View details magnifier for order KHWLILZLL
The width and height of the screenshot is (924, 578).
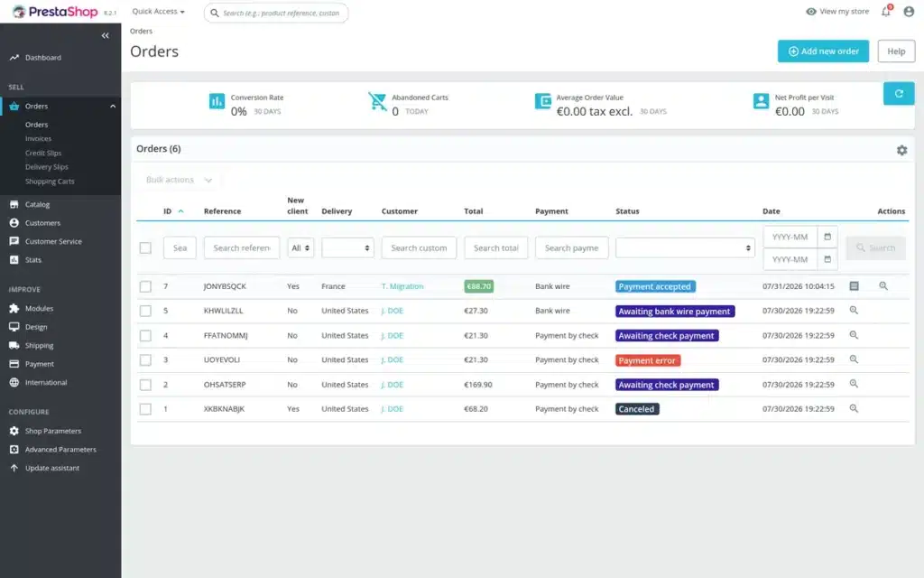(854, 311)
